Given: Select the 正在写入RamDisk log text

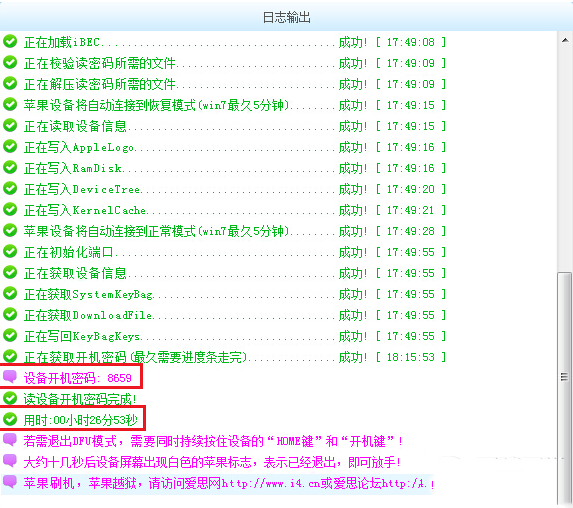Looking at the screenshot, I should coord(72,168).
